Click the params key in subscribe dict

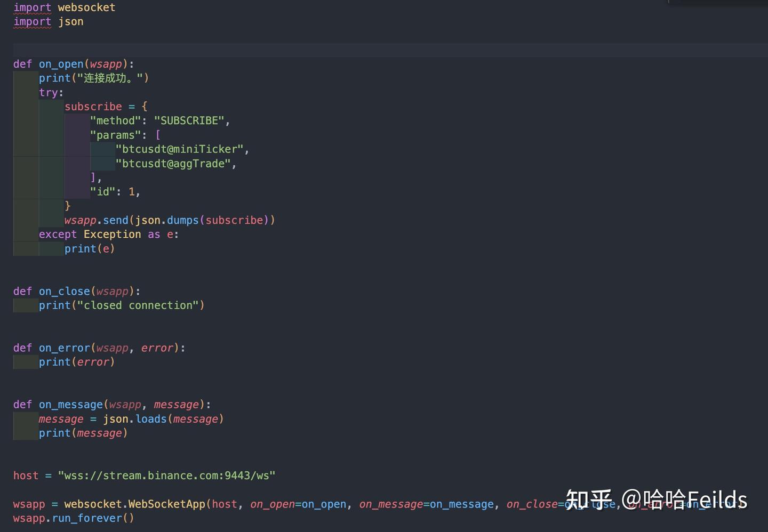(114, 135)
